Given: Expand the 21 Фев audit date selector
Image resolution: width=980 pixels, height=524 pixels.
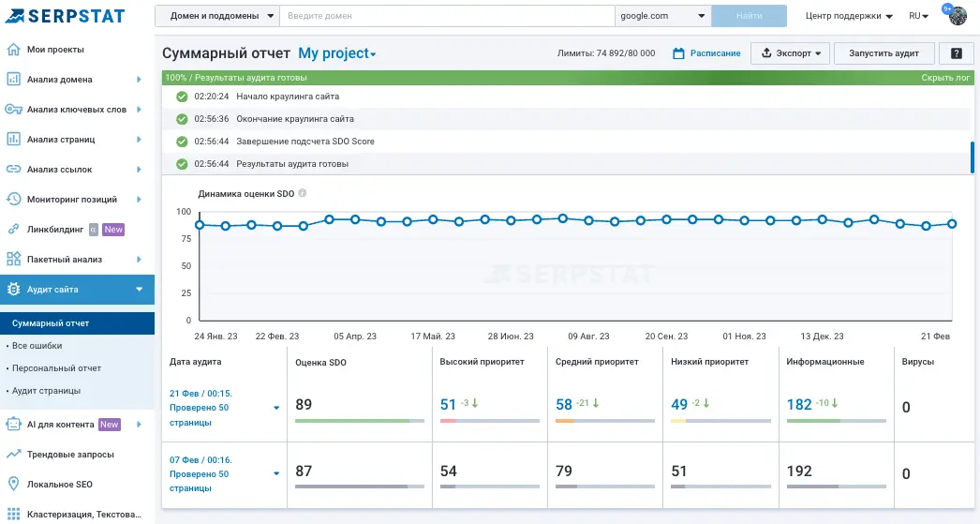Looking at the screenshot, I should pos(276,408).
